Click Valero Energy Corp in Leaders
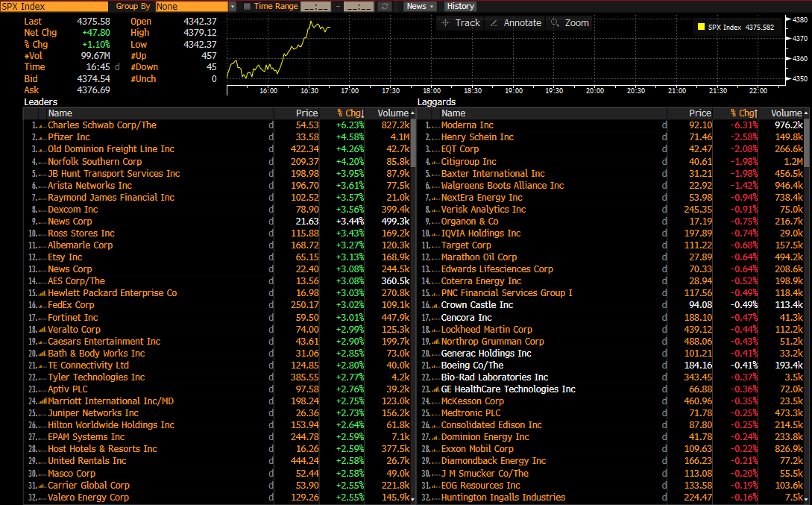This screenshot has height=505, width=812. point(88,498)
